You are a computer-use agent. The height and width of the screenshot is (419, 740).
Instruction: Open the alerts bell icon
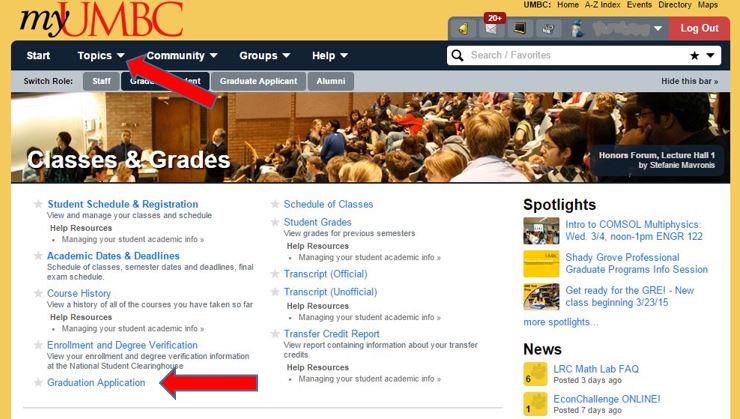(x=463, y=29)
